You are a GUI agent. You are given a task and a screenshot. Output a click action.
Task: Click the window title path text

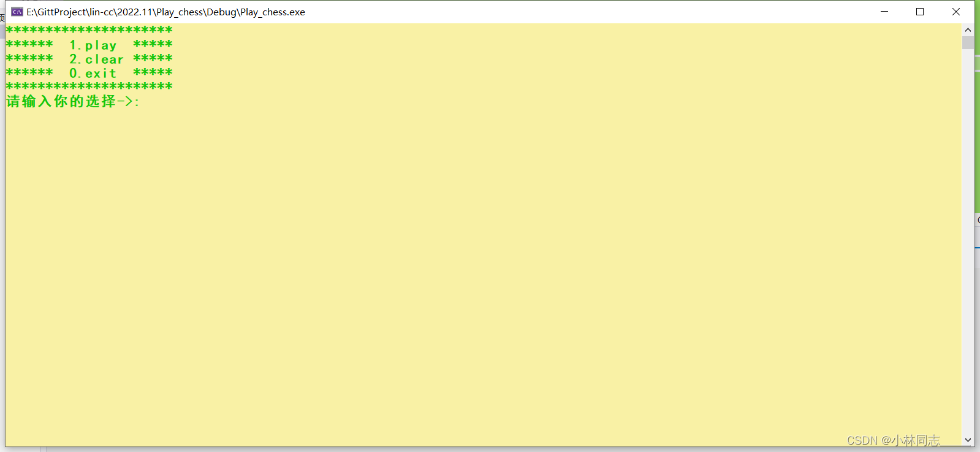(165, 12)
